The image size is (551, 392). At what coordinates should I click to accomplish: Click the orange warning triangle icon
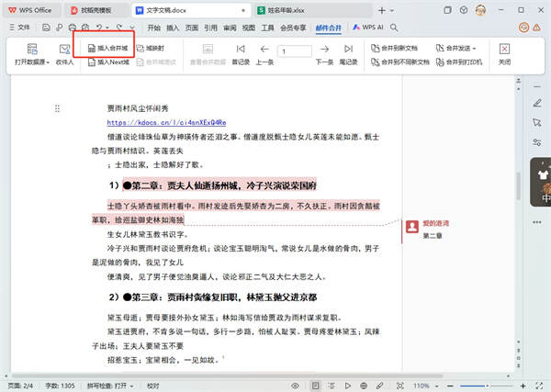tap(536, 28)
